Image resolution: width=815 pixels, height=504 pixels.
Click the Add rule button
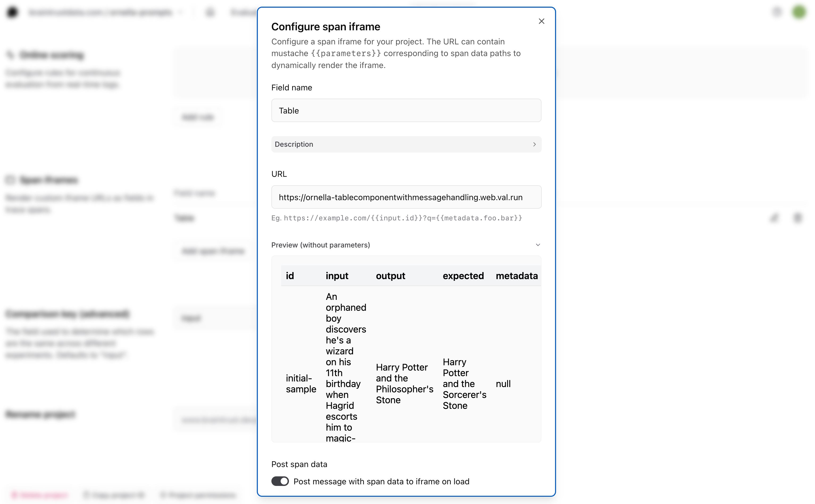tap(198, 117)
